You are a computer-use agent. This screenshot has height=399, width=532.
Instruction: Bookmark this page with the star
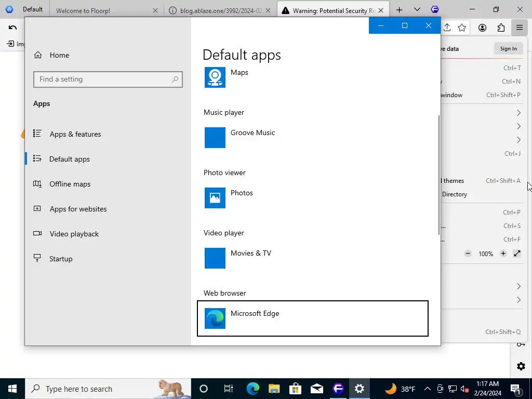tap(461, 28)
